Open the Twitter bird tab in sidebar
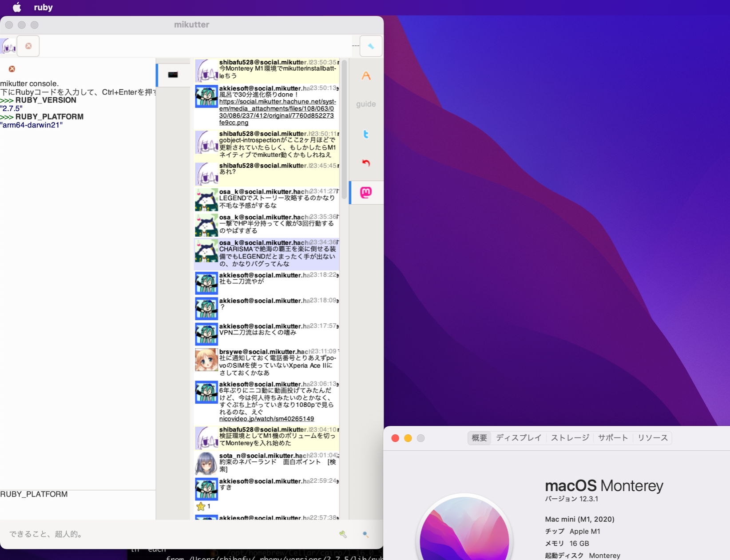 [366, 134]
